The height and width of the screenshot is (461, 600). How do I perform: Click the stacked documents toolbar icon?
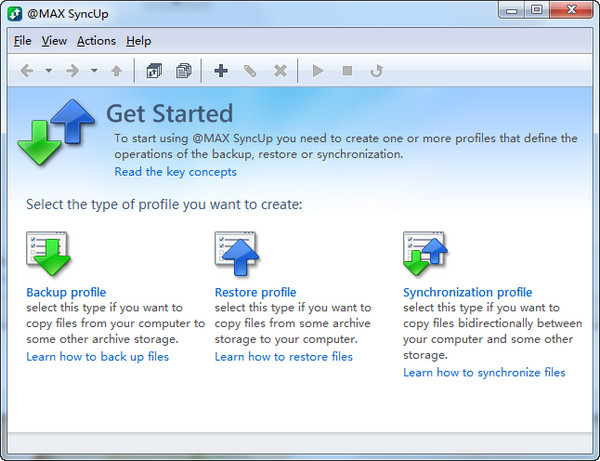[184, 71]
